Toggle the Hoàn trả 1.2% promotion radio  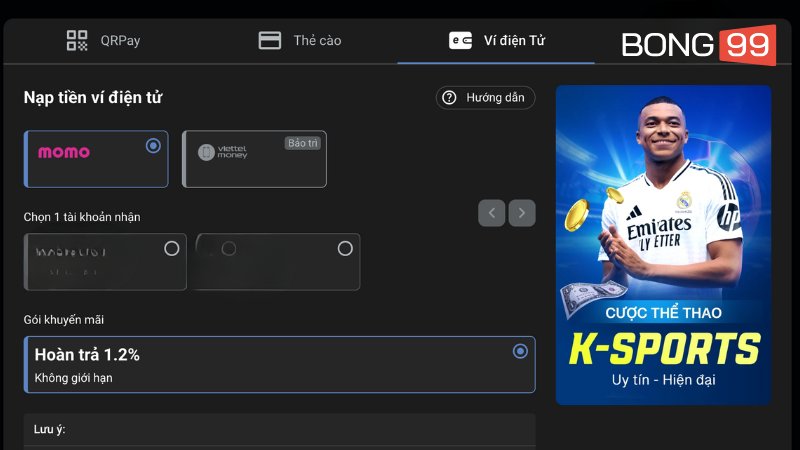point(519,351)
